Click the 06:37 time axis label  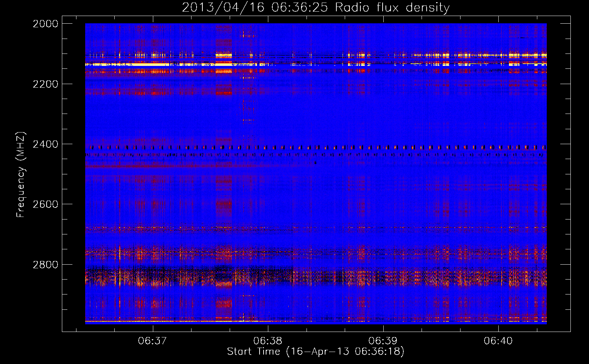click(x=153, y=341)
